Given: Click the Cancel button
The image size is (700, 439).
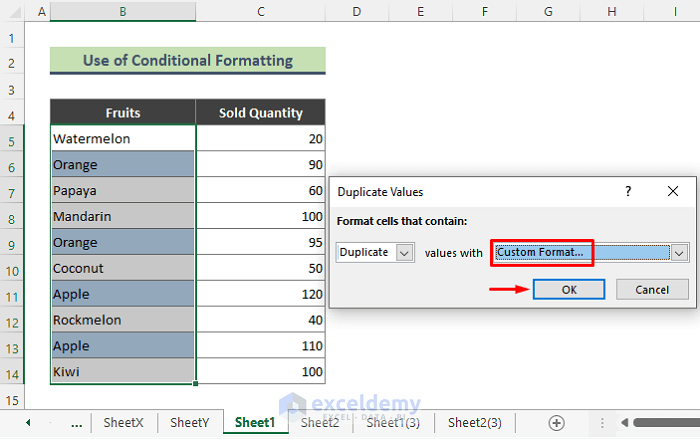Looking at the screenshot, I should click(x=652, y=289).
